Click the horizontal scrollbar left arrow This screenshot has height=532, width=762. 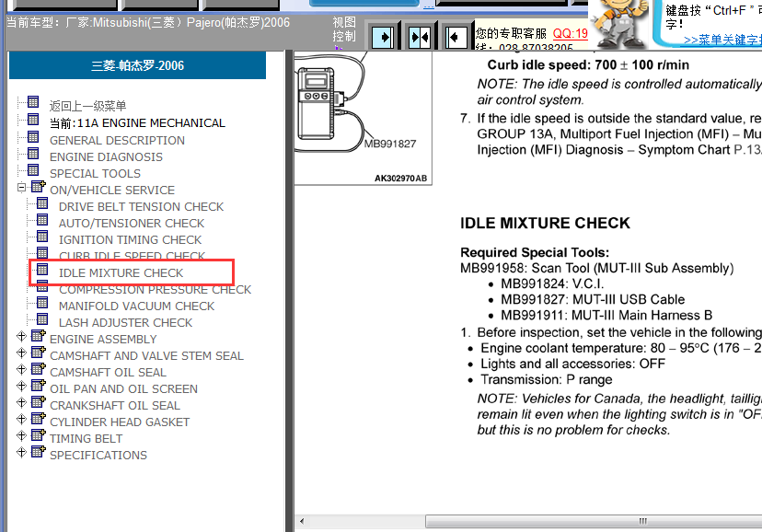[x=302, y=521]
